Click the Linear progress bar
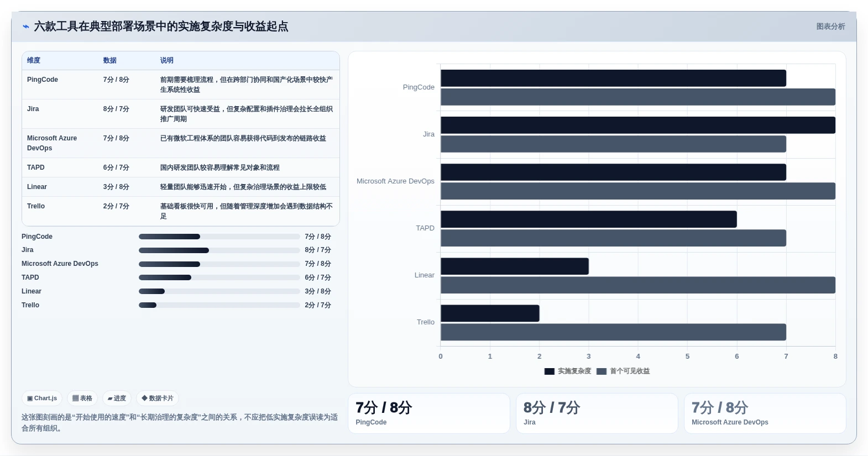The width and height of the screenshot is (868, 456). (219, 291)
